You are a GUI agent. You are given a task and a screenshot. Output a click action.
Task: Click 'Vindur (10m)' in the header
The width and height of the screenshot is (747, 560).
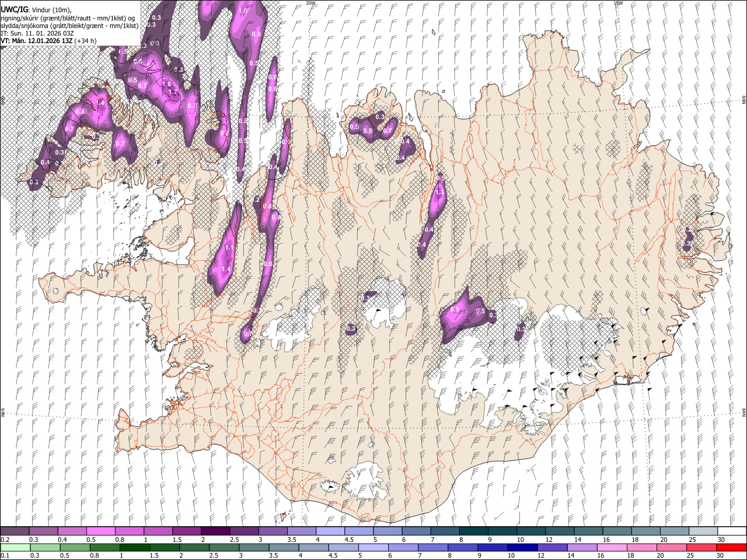coord(53,10)
